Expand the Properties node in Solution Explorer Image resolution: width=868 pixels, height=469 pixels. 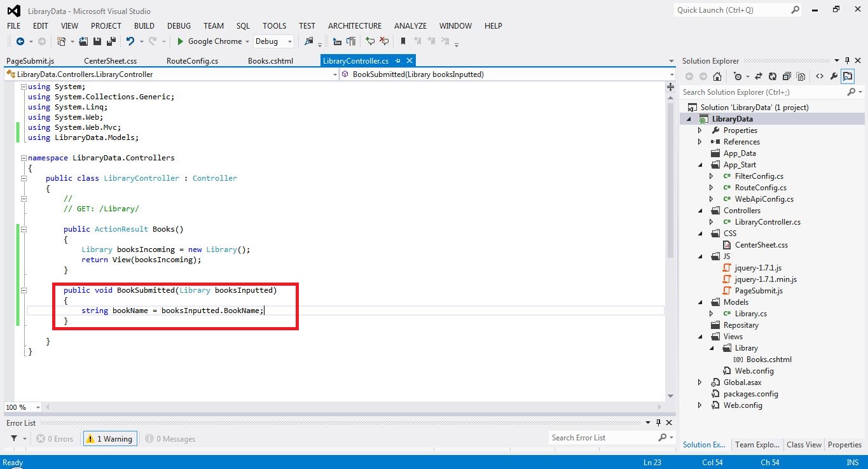700,130
